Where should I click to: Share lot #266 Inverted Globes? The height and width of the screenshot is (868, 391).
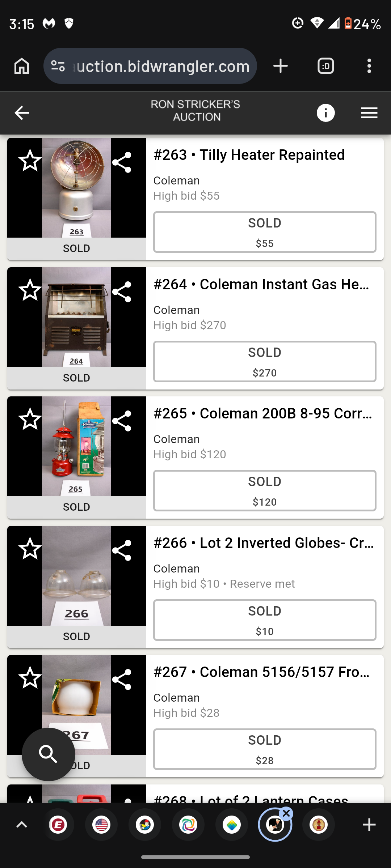click(x=122, y=550)
